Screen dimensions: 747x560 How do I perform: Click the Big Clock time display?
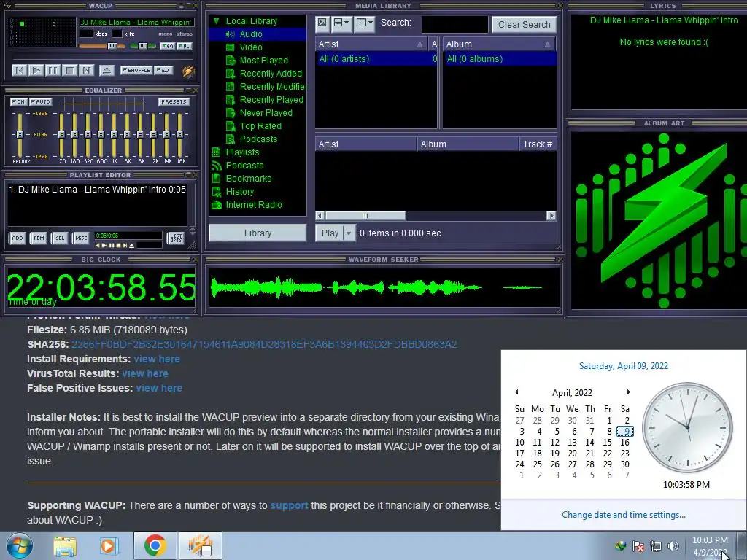[101, 287]
